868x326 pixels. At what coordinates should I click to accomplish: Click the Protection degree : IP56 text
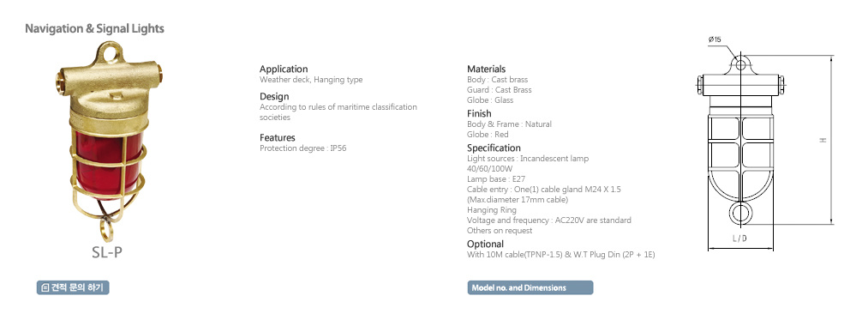coord(302,148)
